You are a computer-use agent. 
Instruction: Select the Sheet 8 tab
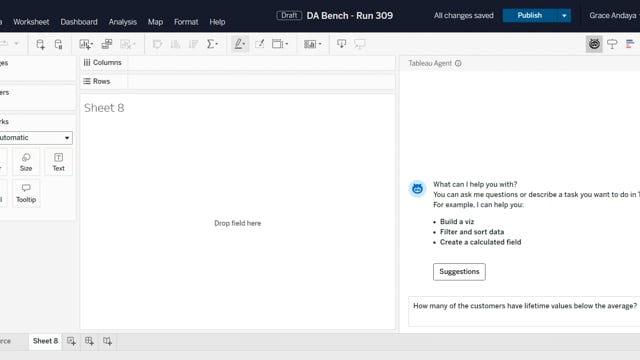click(x=45, y=341)
